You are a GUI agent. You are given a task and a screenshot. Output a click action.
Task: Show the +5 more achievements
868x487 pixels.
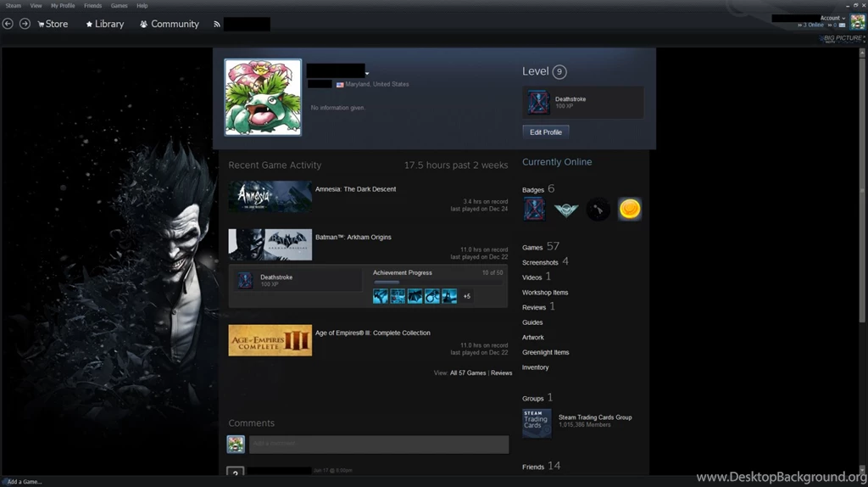pyautogui.click(x=467, y=296)
